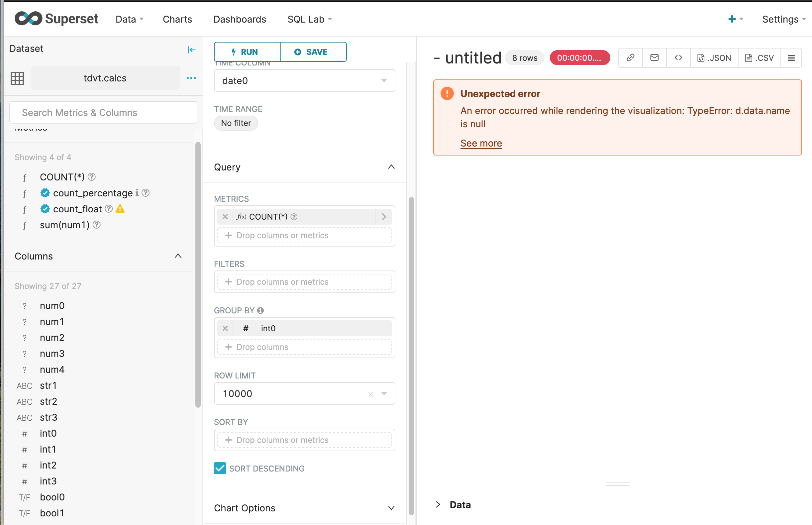Open the date0 time column dropdown
The height and width of the screenshot is (525, 812).
click(304, 80)
